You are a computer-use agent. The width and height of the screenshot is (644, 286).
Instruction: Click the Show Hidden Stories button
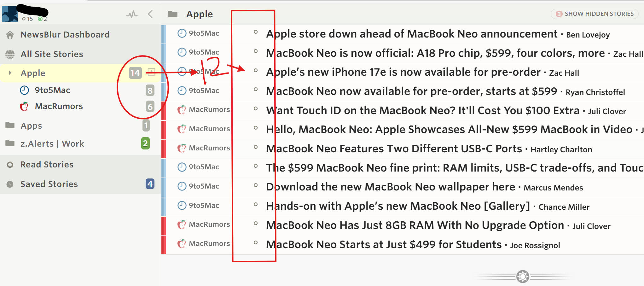click(x=595, y=14)
